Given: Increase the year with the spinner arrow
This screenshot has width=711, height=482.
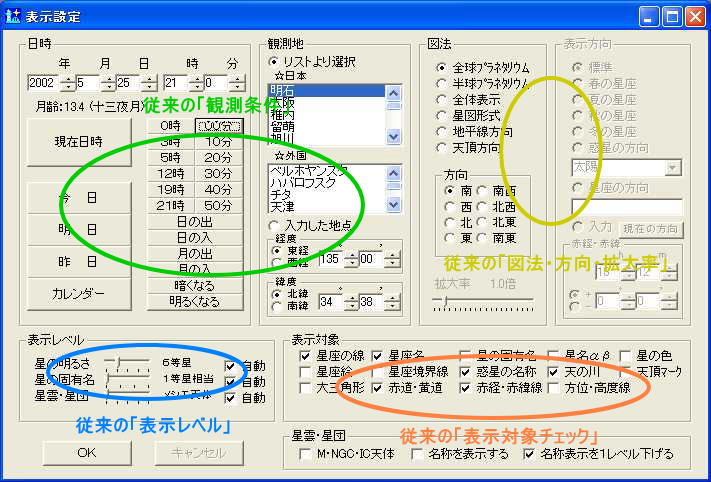Looking at the screenshot, I should point(67,78).
